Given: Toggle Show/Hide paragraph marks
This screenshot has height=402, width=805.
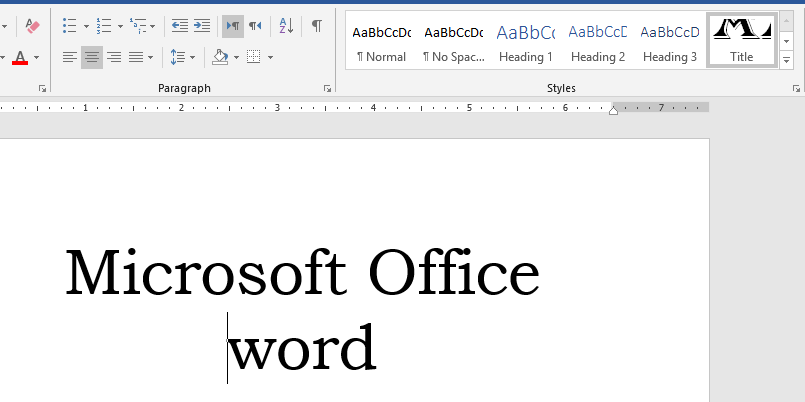Looking at the screenshot, I should 317,26.
